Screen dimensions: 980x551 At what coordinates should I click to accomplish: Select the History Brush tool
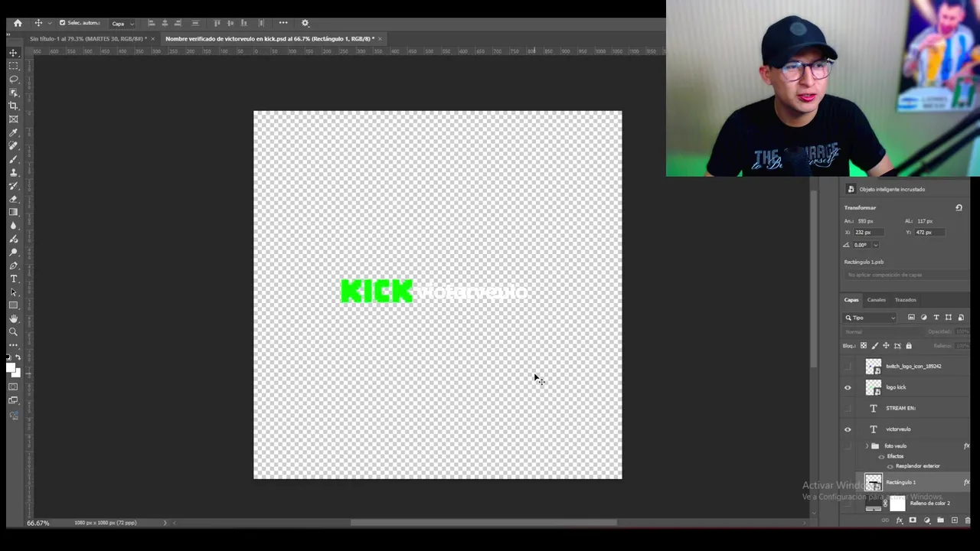pos(13,185)
